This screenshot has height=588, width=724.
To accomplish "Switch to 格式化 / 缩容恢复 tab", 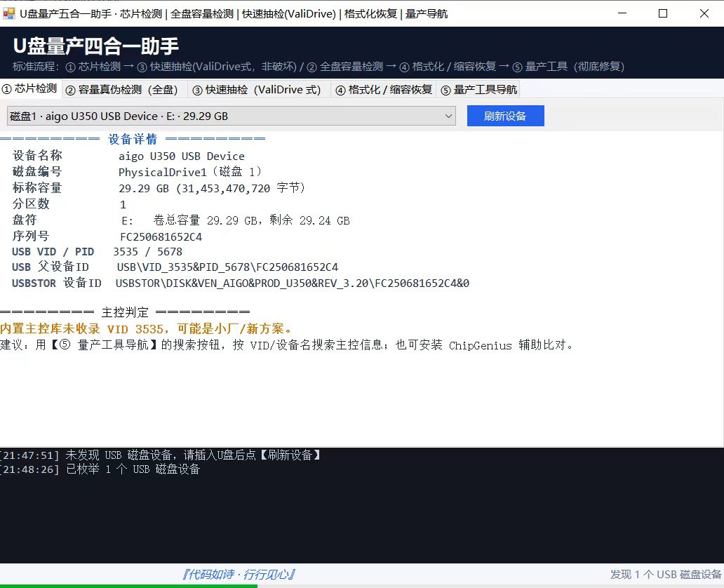I will point(384,90).
